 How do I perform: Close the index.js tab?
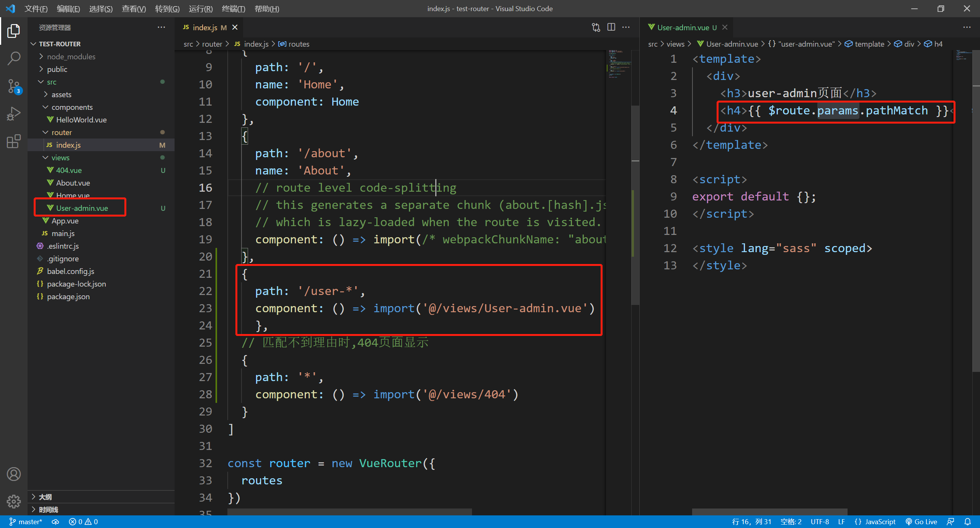[235, 28]
